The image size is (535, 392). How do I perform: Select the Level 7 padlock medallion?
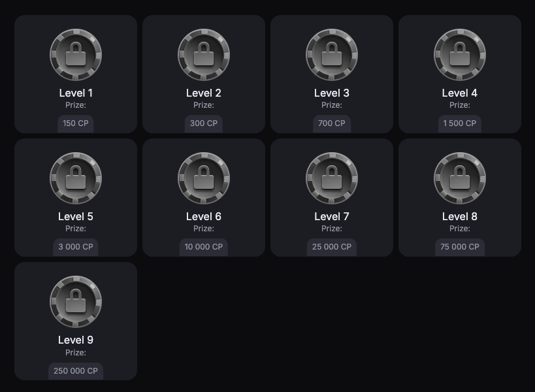point(332,178)
